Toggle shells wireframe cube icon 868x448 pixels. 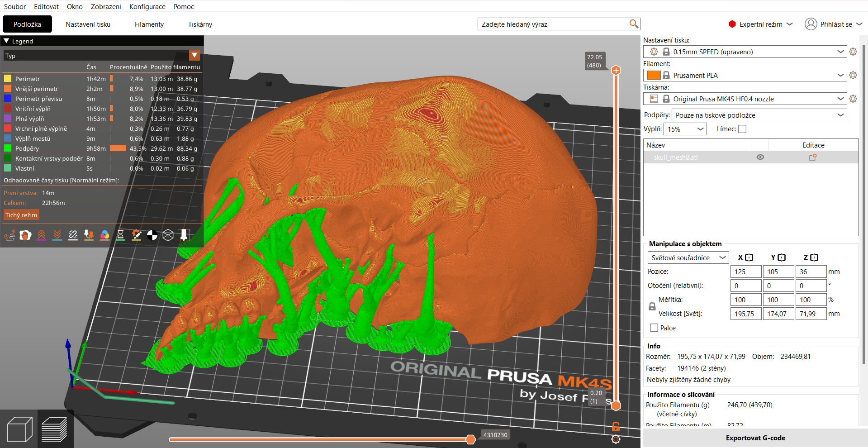pyautogui.click(x=168, y=235)
